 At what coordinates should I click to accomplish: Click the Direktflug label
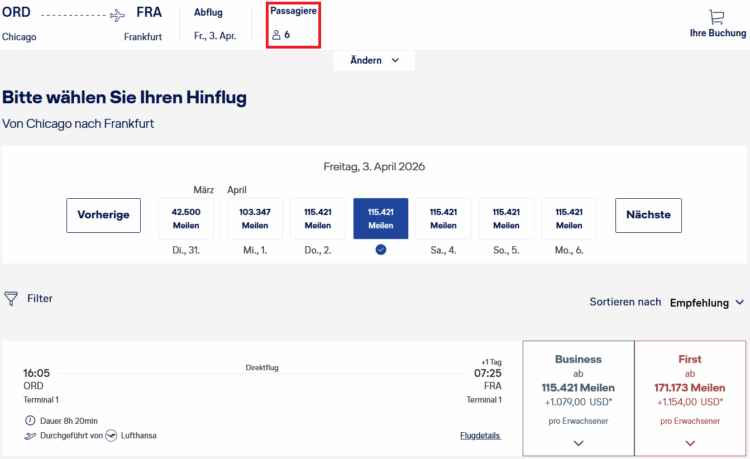coord(262,367)
